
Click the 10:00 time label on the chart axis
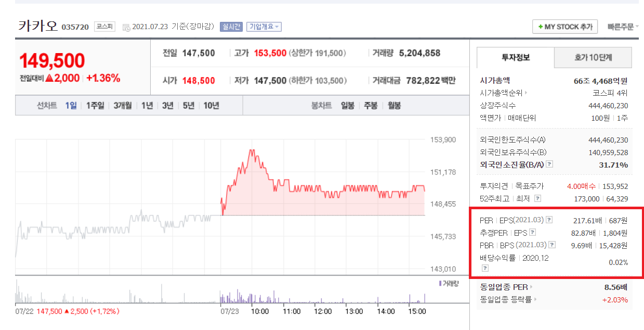coord(260,311)
